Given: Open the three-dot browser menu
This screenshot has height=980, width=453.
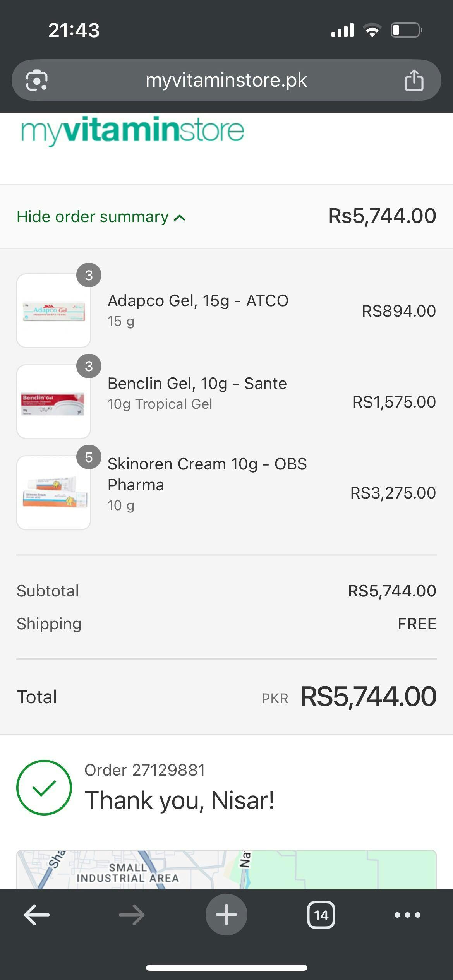Looking at the screenshot, I should [x=407, y=915].
